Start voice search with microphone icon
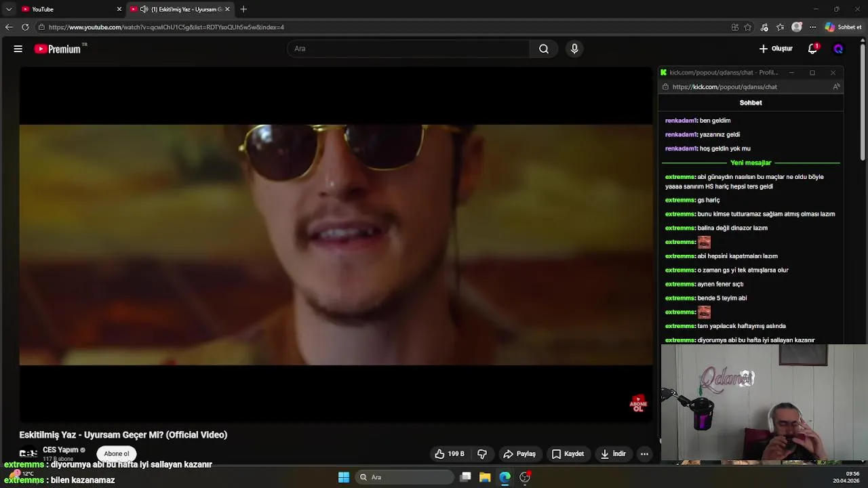Viewport: 868px width, 488px height. (x=574, y=49)
